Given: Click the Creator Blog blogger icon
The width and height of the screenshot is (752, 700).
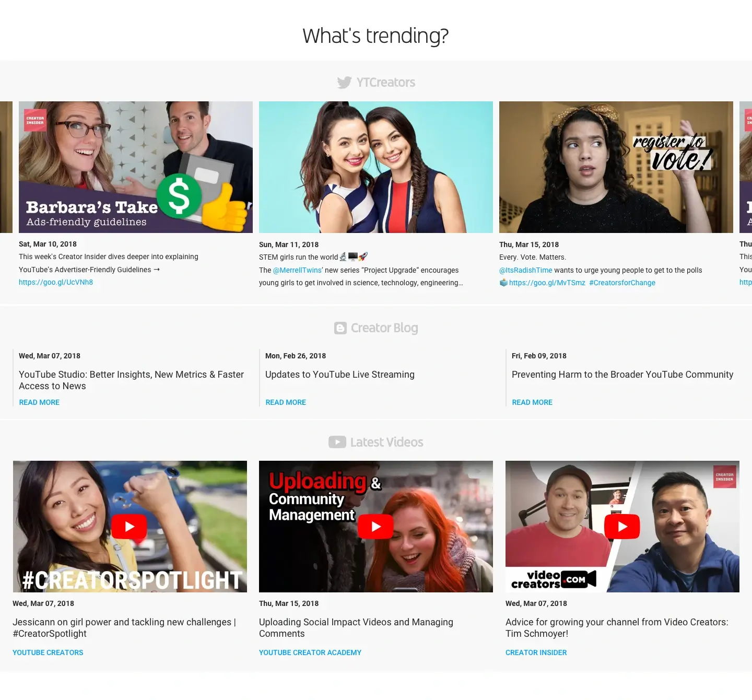Looking at the screenshot, I should (340, 328).
